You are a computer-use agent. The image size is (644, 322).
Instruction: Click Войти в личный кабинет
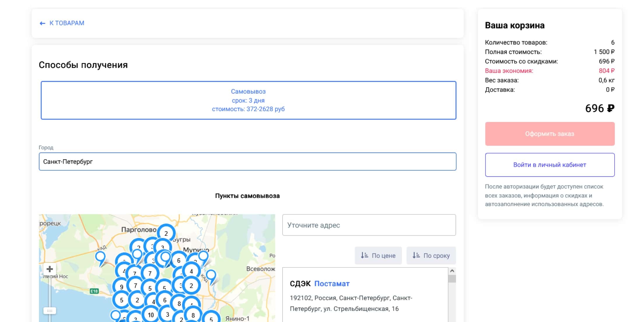550,165
